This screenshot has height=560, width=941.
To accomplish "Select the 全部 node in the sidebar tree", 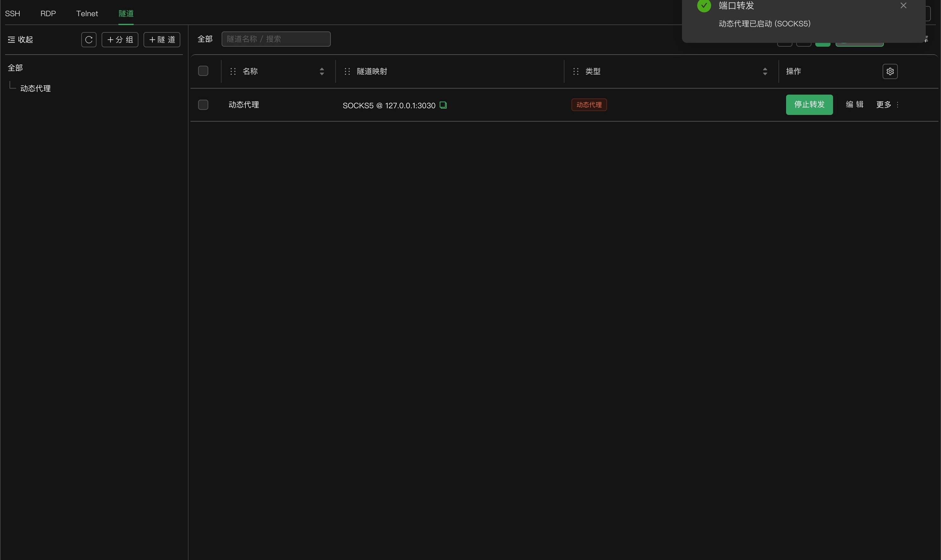I will coord(16,68).
